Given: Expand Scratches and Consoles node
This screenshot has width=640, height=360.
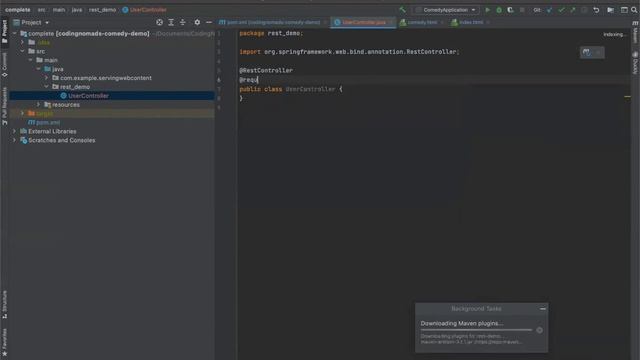Looking at the screenshot, I should (x=15, y=140).
